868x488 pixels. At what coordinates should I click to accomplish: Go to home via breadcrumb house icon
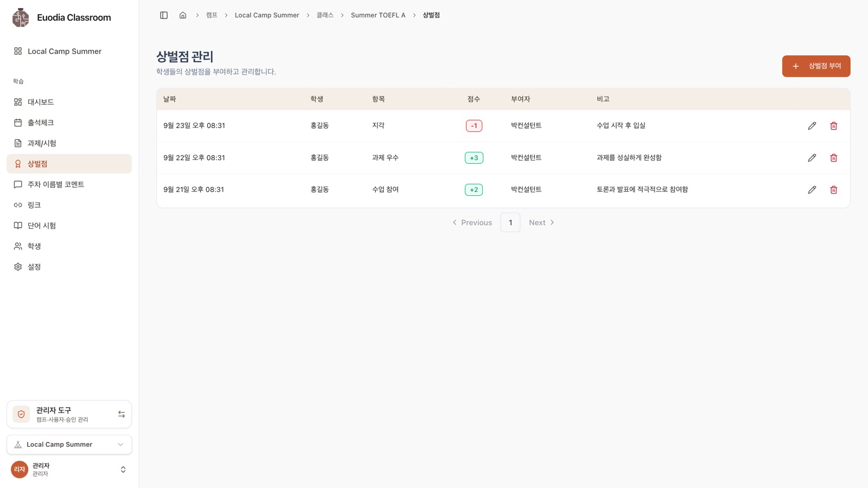[x=183, y=15]
